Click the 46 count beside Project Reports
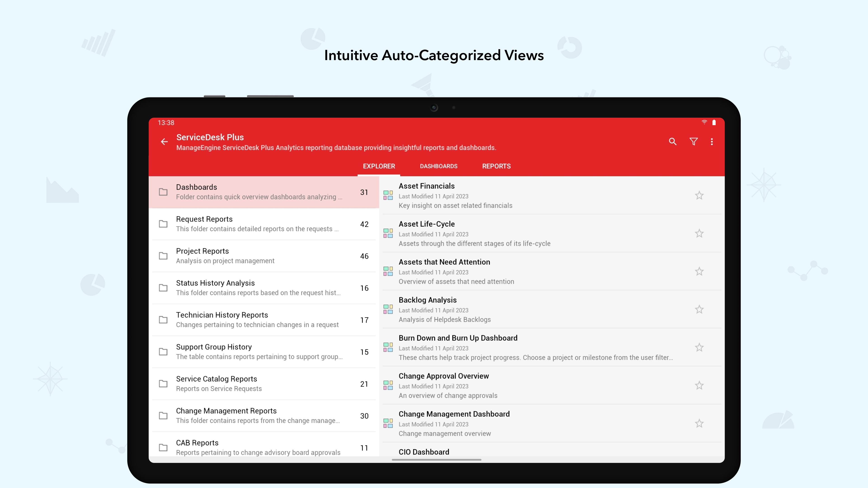Image resolution: width=868 pixels, height=488 pixels. (x=364, y=256)
